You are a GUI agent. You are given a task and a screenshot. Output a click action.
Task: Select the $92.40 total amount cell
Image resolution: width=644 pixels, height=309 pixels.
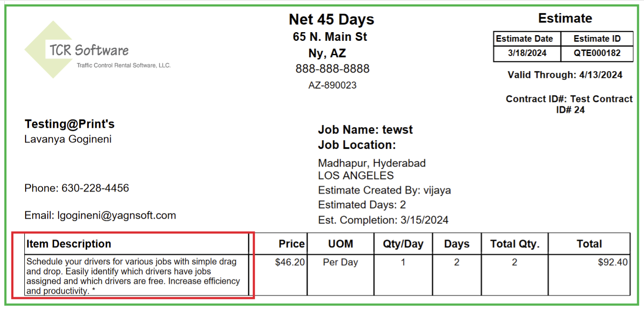click(612, 263)
